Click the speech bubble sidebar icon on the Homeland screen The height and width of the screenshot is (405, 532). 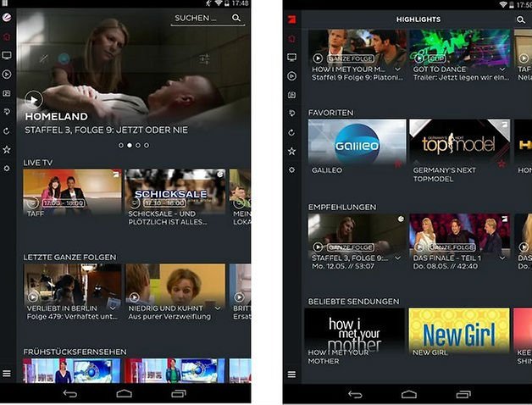[x=7, y=112]
